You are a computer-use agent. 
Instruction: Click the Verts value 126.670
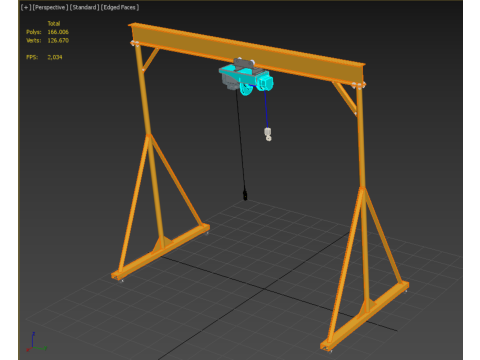click(58, 40)
